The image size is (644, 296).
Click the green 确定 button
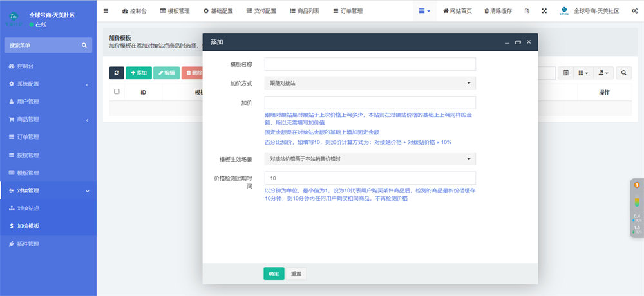[x=274, y=273]
